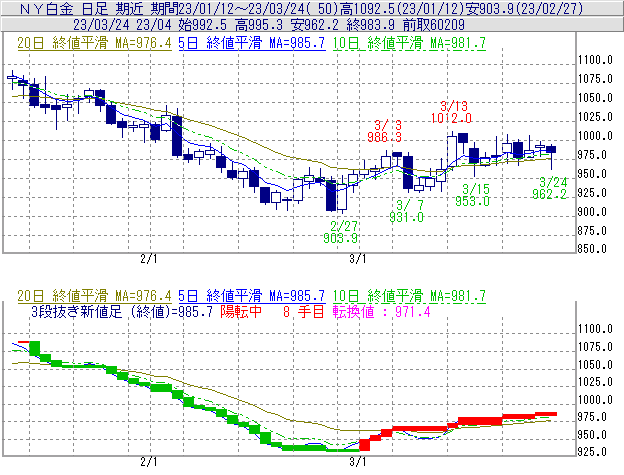This screenshot has height=475, width=624.
Task: Click the 3/7 931.0 low label
Action: 407,211
